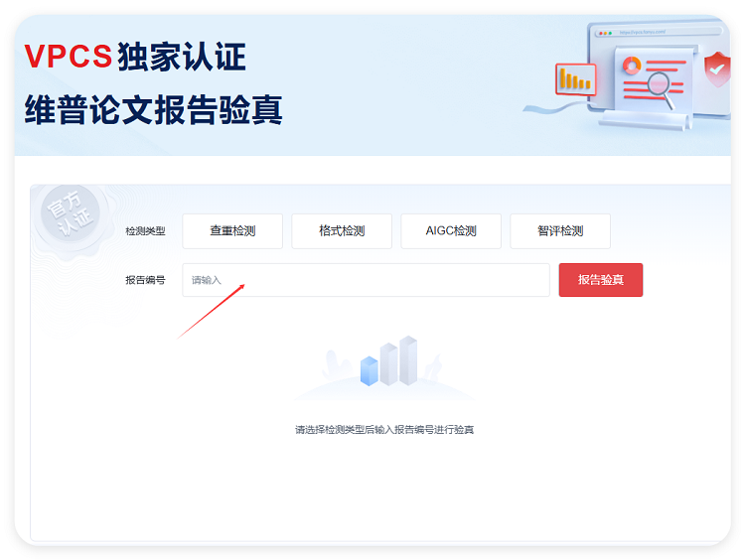Click the red 报告验真 button
745x560 pixels.
tap(601, 280)
